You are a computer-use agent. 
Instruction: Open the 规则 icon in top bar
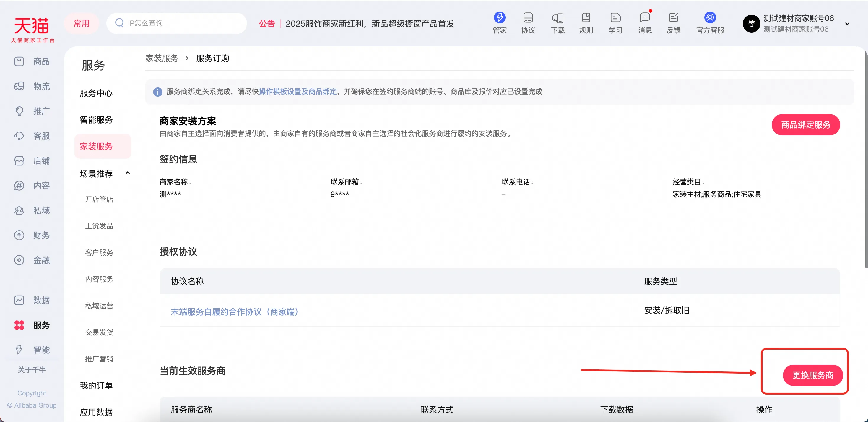click(x=586, y=23)
